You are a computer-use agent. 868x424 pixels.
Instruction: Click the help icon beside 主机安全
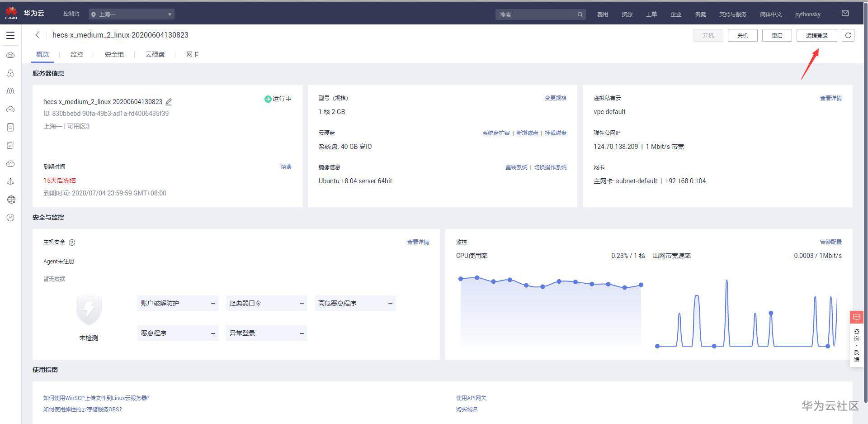[72, 243]
